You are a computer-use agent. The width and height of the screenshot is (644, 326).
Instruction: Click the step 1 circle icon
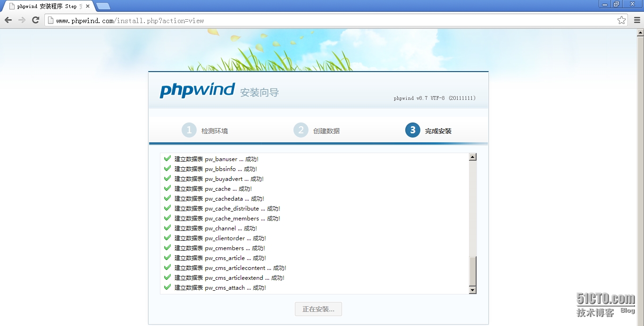[x=189, y=130]
